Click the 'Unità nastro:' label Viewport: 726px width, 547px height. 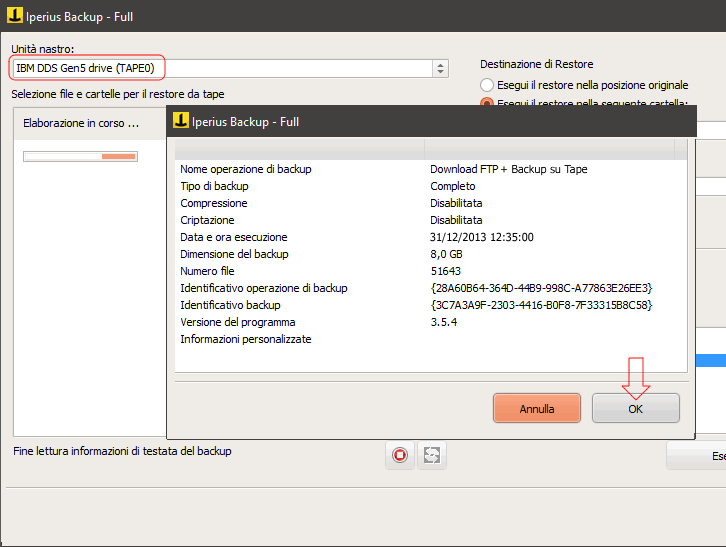tap(43, 49)
